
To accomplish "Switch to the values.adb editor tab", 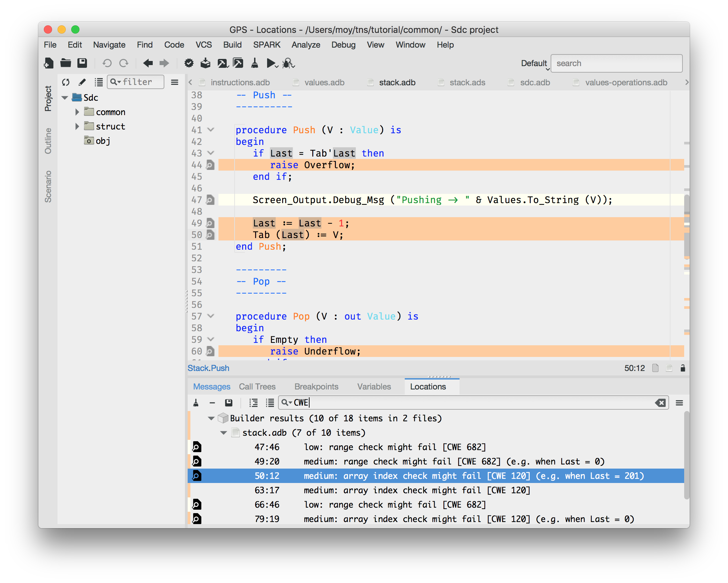I will [324, 83].
